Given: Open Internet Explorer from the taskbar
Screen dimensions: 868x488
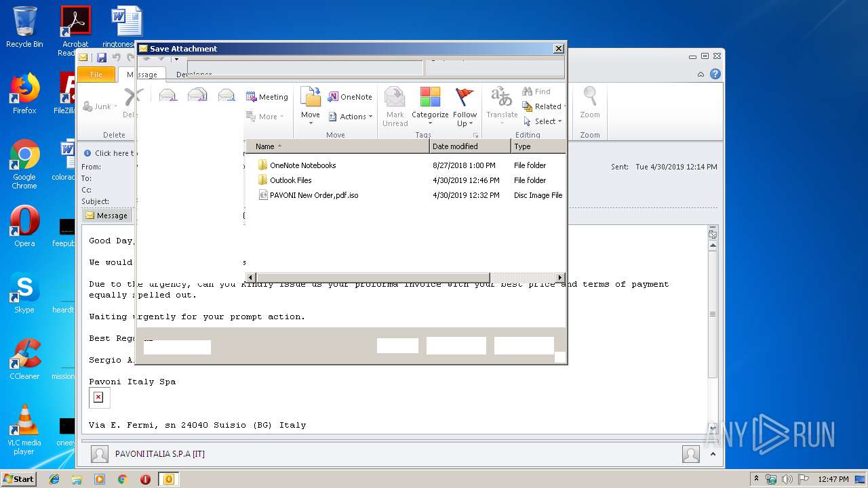Looking at the screenshot, I should tap(54, 479).
